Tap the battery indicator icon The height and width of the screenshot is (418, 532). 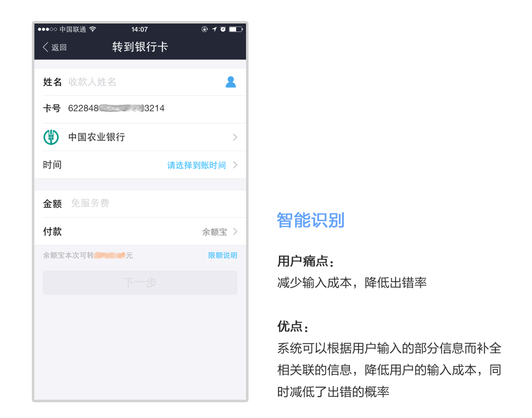point(236,29)
